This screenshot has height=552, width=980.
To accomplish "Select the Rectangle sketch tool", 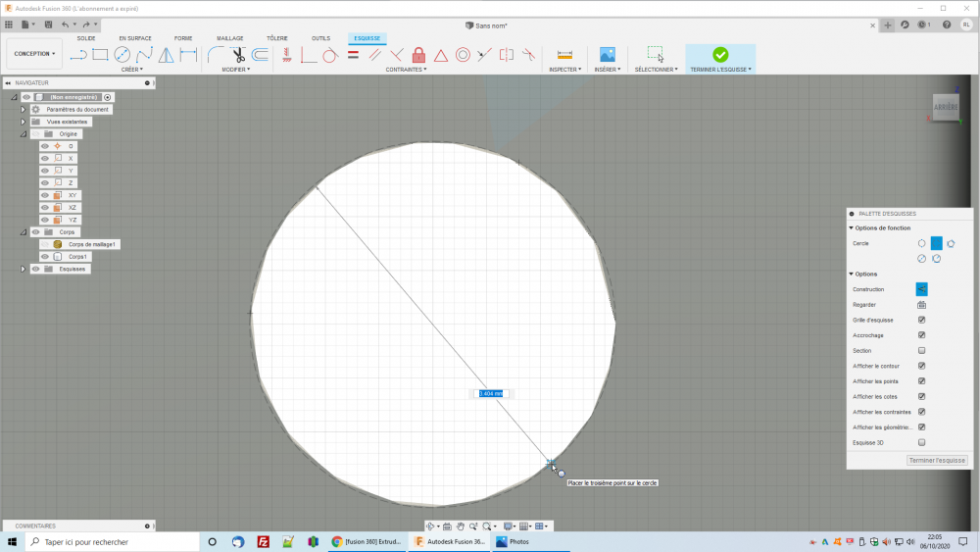I will tap(100, 55).
